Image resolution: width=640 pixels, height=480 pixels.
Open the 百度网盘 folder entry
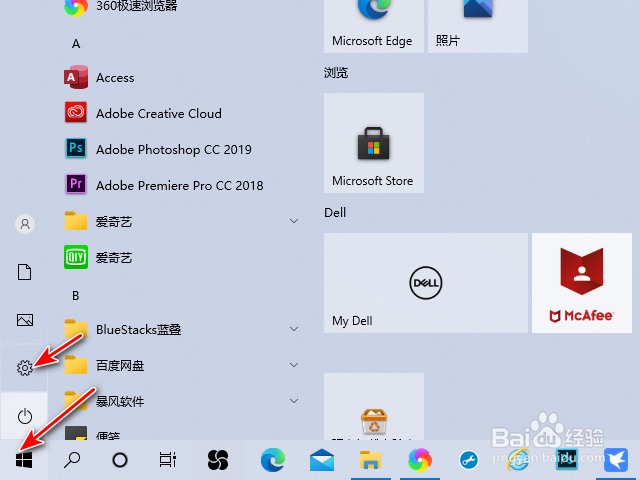pyautogui.click(x=182, y=364)
